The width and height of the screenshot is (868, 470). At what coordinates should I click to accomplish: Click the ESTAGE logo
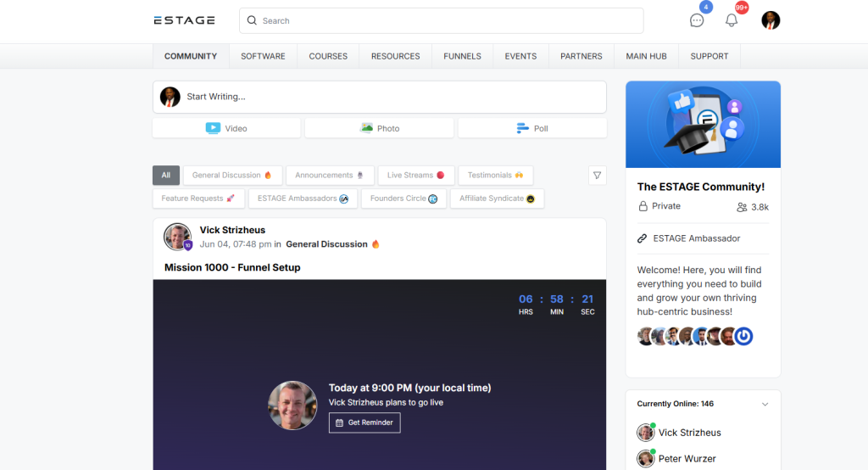[184, 20]
